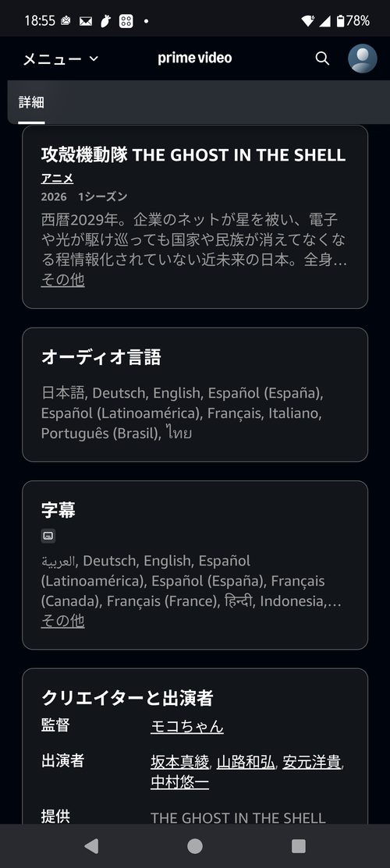Tap the 攻殻機動隊 THE GHOST IN THE SHELL title
Screen dimensions: 390x868
(193, 154)
